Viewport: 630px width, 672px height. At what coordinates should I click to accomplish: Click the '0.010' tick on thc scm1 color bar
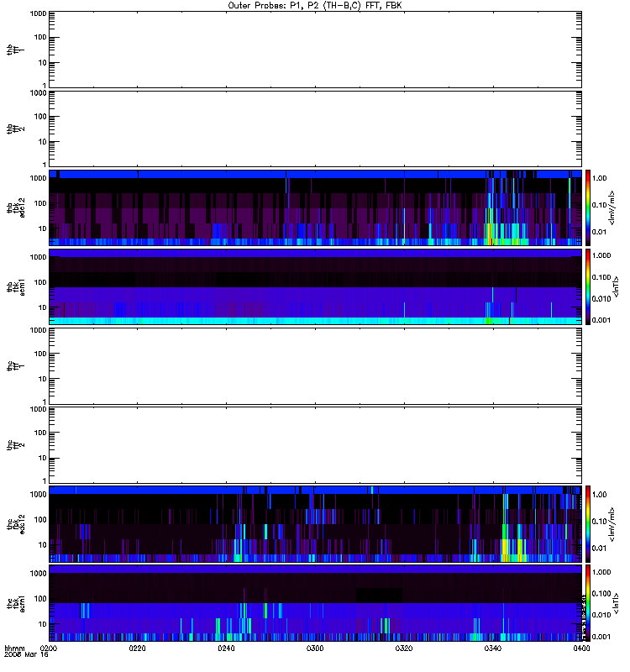pyautogui.click(x=601, y=615)
